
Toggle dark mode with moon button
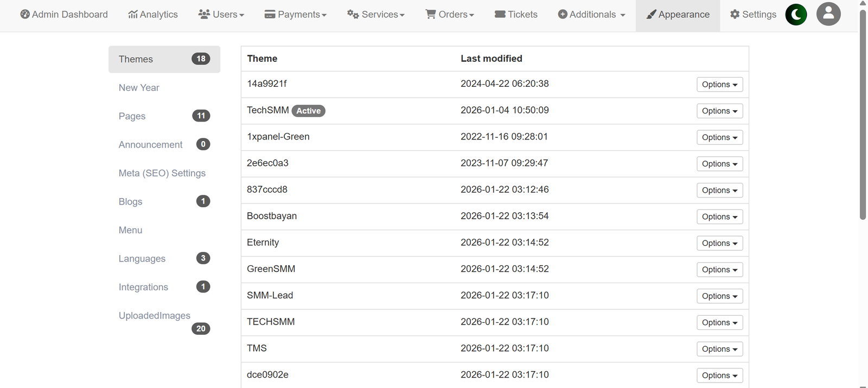pos(796,15)
